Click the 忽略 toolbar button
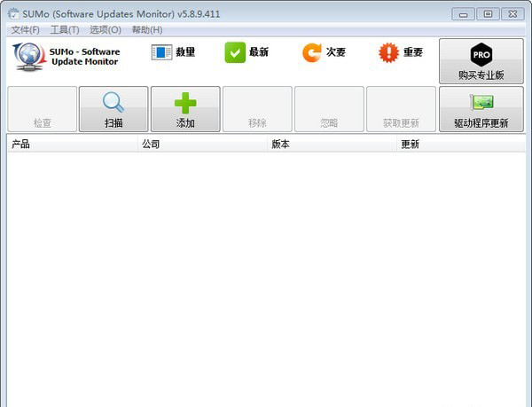This screenshot has width=532, height=407. point(330,109)
